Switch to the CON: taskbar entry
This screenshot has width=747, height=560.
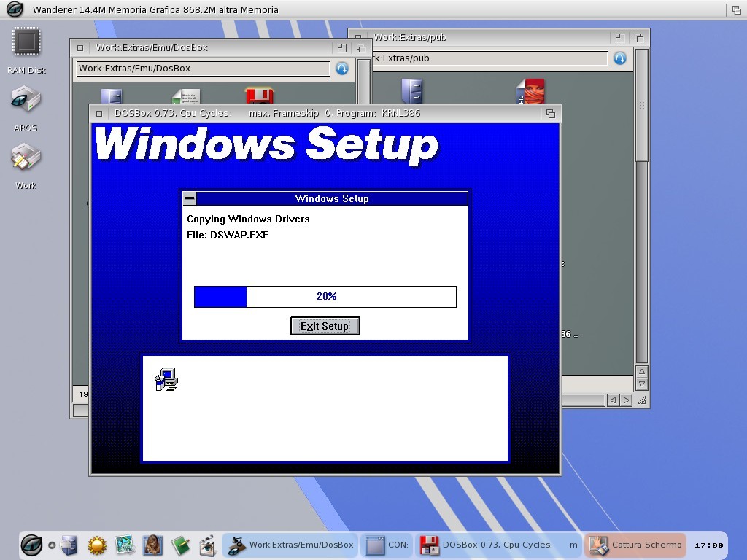tap(387, 545)
